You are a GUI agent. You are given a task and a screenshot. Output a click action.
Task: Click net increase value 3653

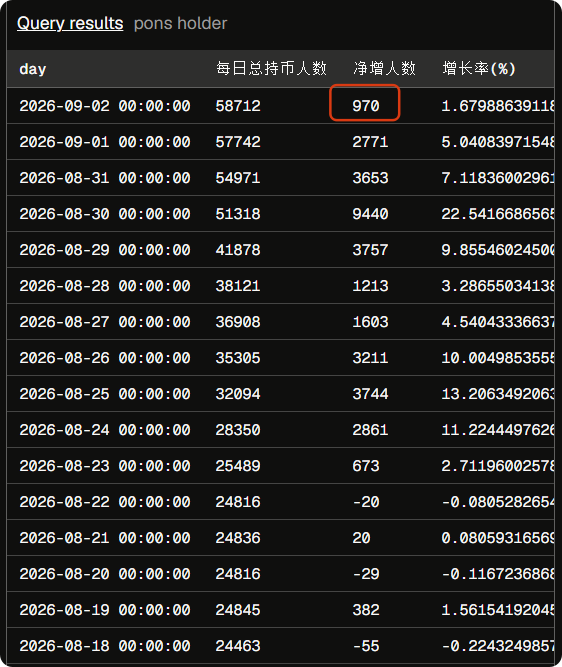coord(370,178)
